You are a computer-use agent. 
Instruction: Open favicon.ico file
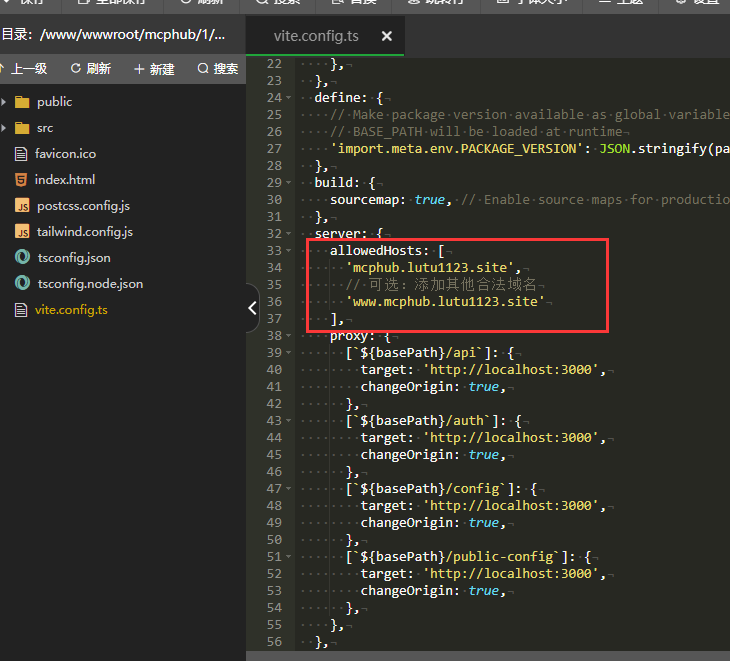tap(65, 154)
